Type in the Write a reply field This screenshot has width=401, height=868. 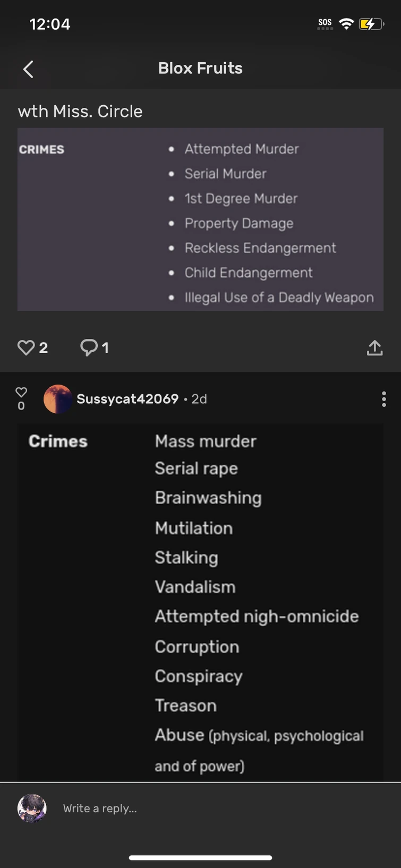click(212, 808)
